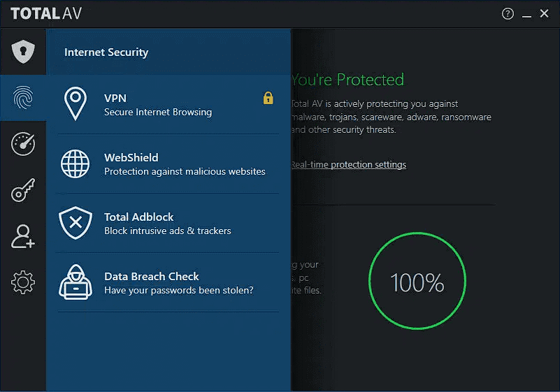Open the speedometer System Tune-Up icon
Image resolution: width=560 pixels, height=392 pixels.
[x=23, y=144]
